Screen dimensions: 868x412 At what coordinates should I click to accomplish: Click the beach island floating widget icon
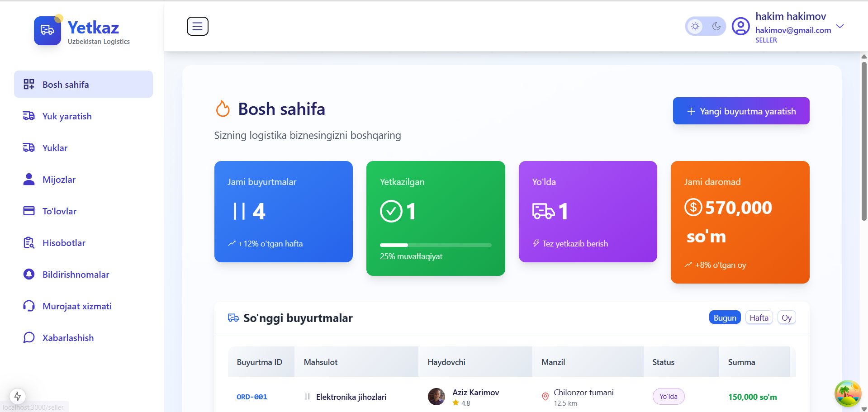click(848, 393)
